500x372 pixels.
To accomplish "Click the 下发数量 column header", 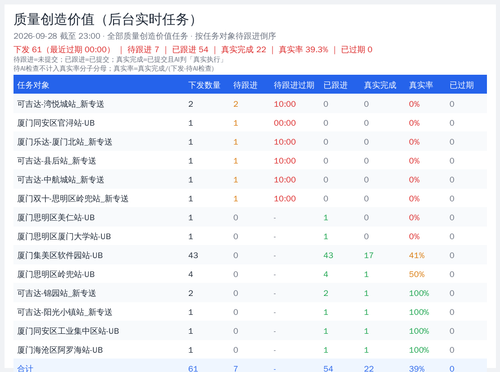I will [x=204, y=85].
